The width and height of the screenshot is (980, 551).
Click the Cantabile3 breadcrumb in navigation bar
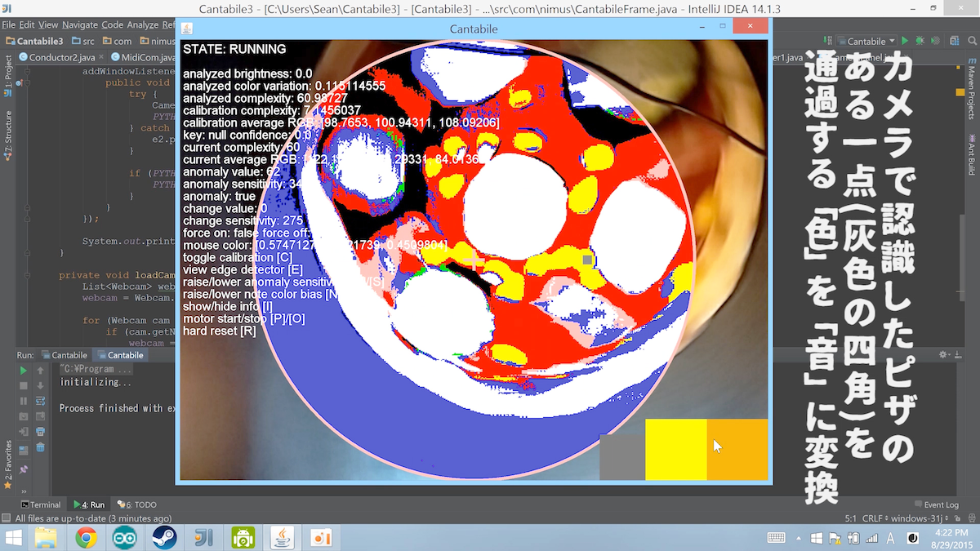[x=34, y=41]
